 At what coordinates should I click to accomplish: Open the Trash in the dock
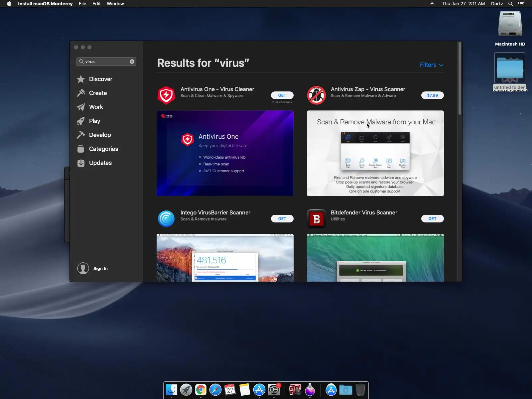(x=360, y=390)
